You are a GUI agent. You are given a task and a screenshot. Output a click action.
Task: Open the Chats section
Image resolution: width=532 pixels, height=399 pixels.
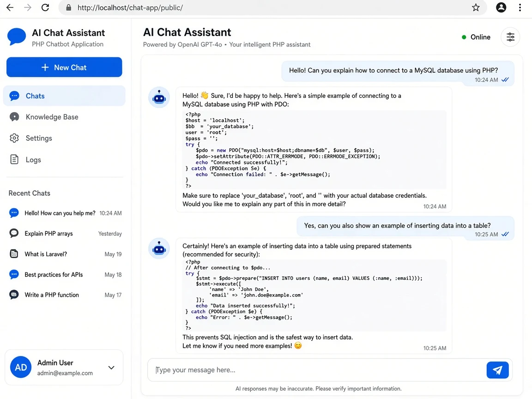(x=64, y=96)
